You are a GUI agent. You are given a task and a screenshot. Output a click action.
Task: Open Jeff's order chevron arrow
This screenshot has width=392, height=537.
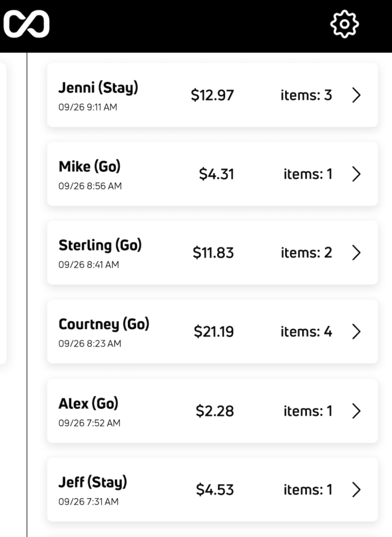[357, 490]
